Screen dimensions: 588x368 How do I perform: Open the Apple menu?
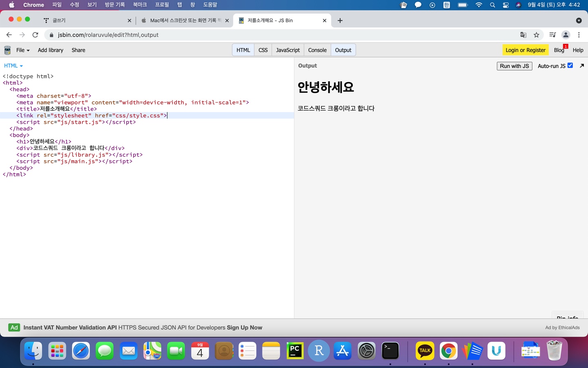point(11,5)
